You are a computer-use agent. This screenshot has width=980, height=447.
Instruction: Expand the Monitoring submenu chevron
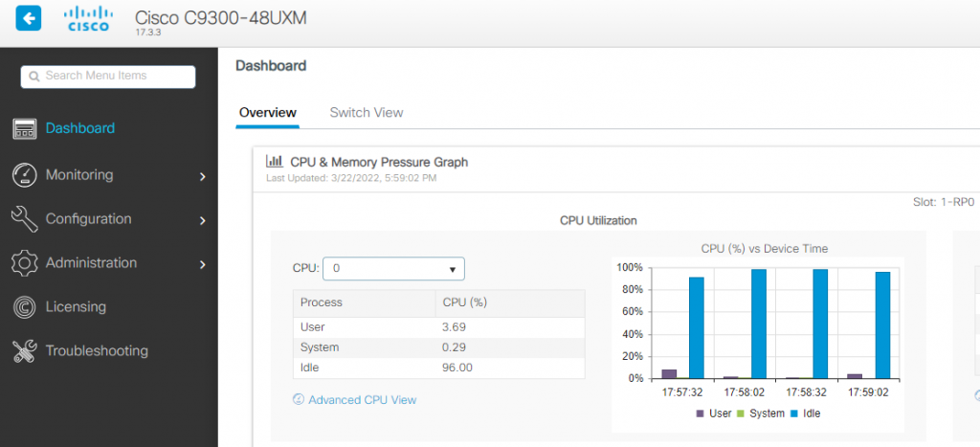(202, 177)
